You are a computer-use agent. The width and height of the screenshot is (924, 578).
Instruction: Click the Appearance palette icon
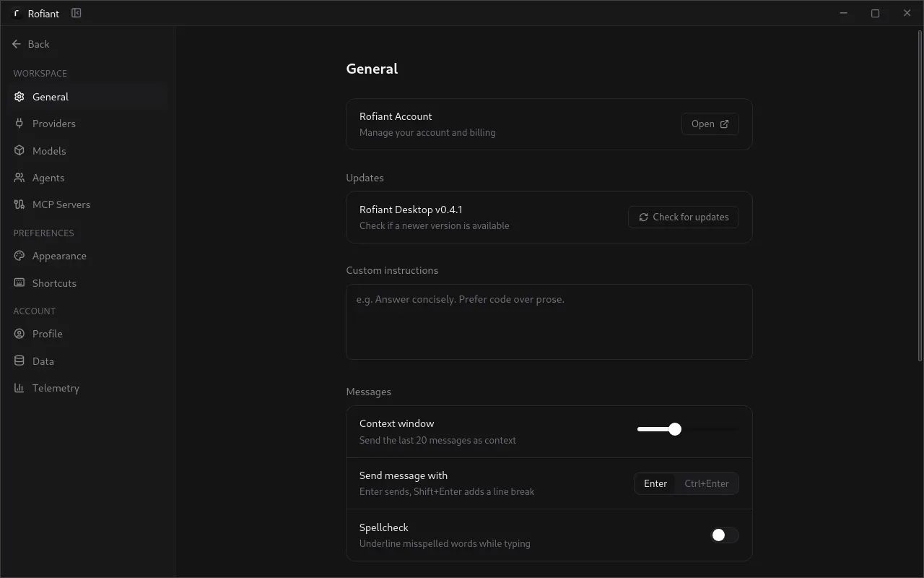pyautogui.click(x=19, y=256)
